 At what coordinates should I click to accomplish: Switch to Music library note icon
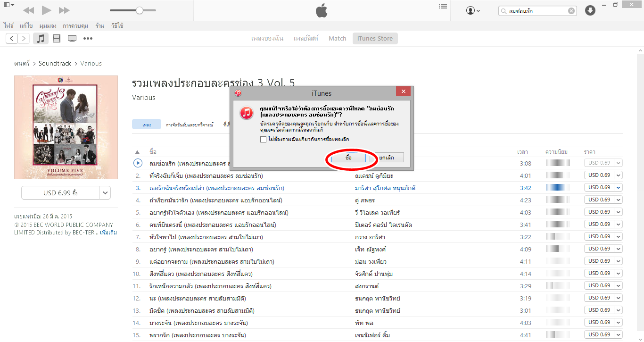point(41,39)
